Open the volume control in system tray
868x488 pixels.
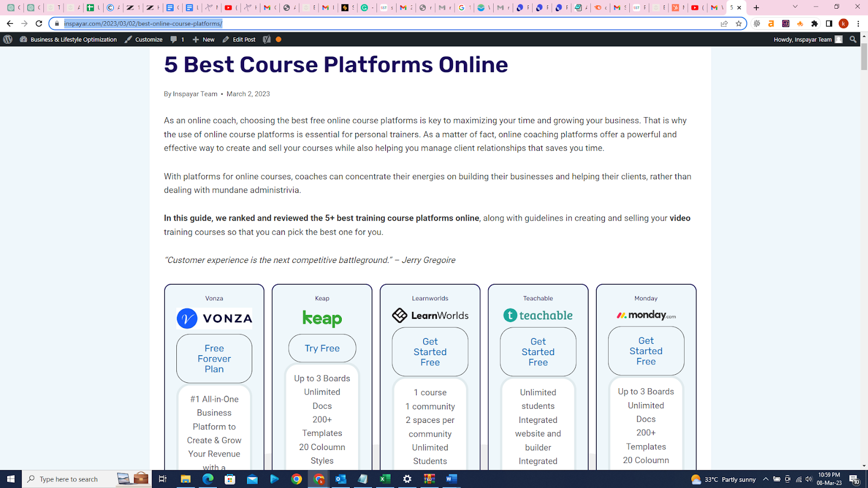click(809, 479)
